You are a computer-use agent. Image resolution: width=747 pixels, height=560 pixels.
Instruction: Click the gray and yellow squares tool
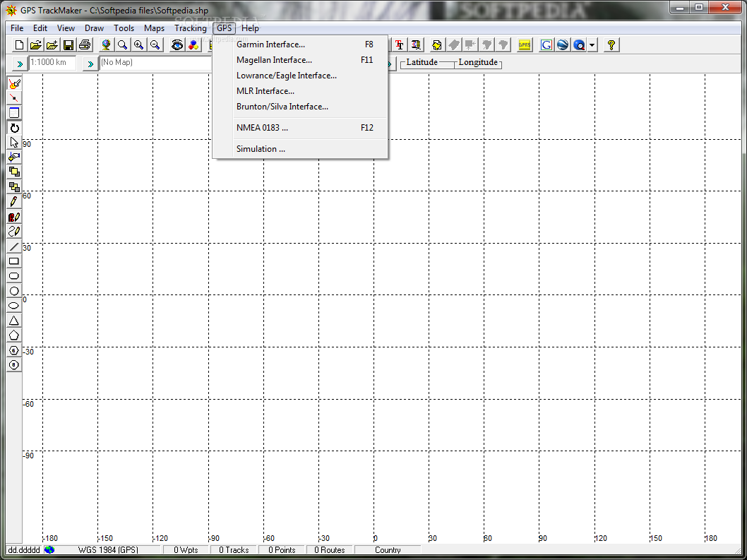point(14,187)
